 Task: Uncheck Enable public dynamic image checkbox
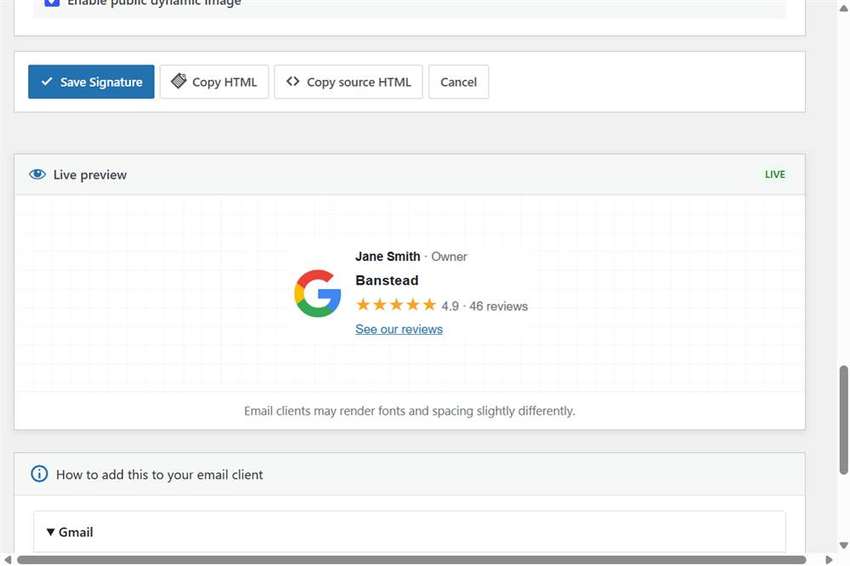52,3
